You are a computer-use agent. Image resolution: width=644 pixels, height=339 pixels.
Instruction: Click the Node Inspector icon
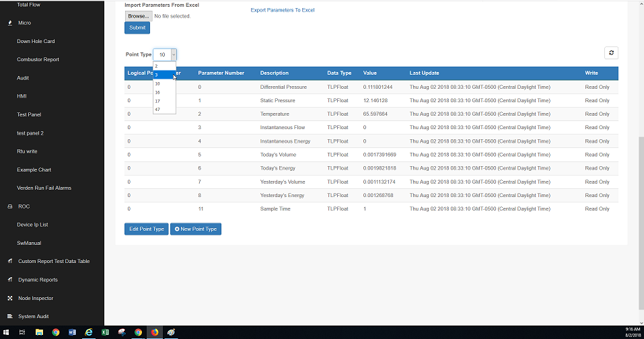[x=10, y=298]
